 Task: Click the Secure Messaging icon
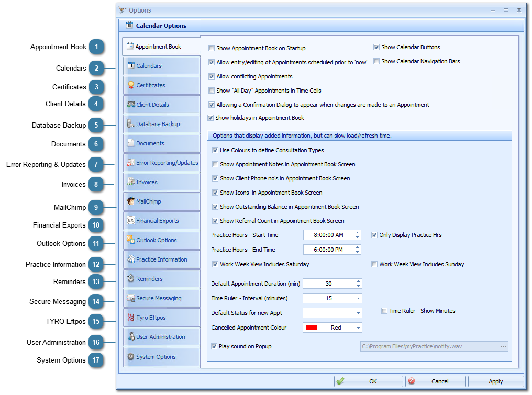click(x=130, y=298)
